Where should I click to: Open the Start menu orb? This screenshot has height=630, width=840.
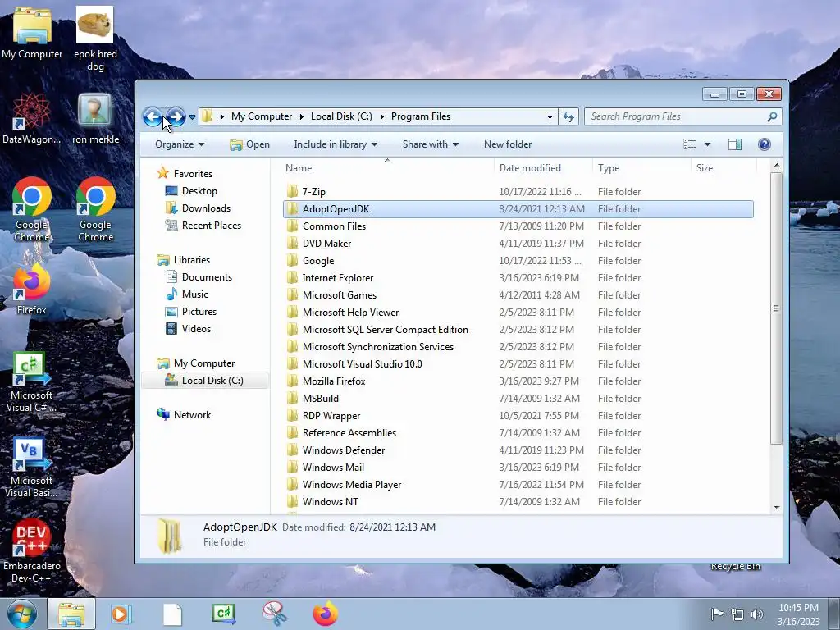click(22, 614)
